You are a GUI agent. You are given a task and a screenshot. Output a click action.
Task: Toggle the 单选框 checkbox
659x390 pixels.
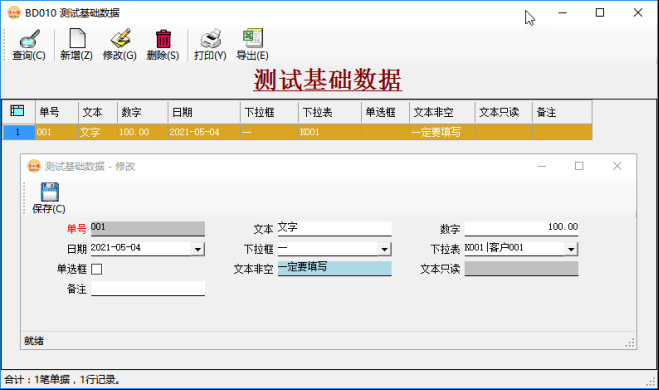coord(97,269)
